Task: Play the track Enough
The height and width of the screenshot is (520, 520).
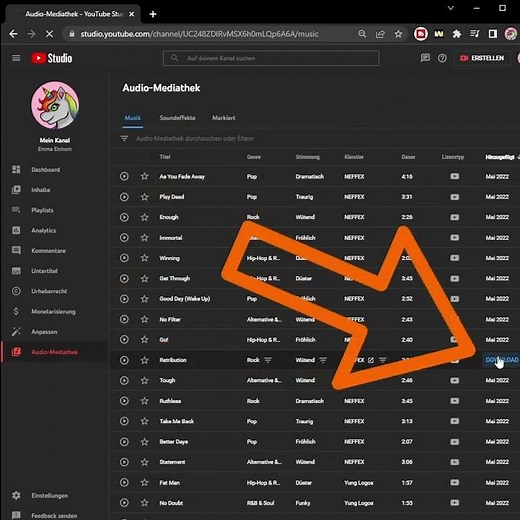Action: pyautogui.click(x=124, y=217)
